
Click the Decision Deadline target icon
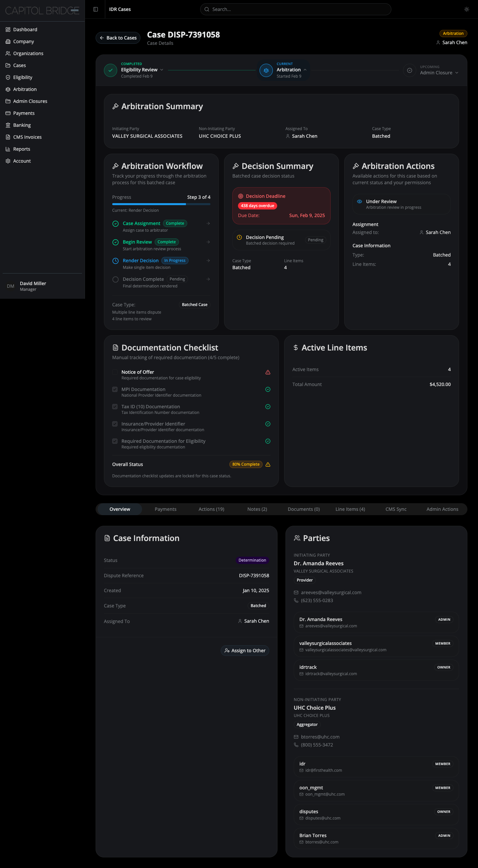click(241, 197)
